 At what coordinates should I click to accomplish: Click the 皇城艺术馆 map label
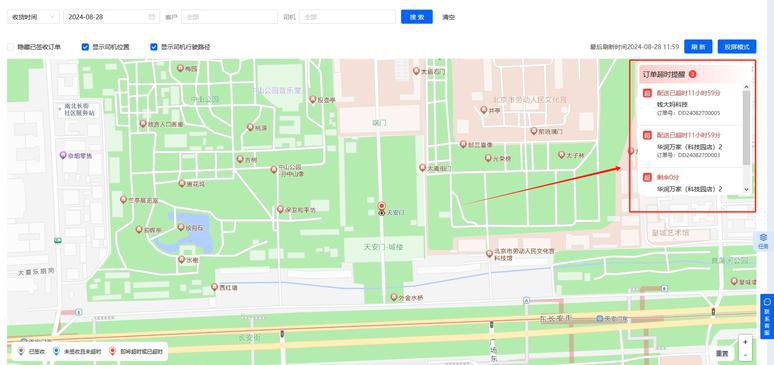click(x=671, y=232)
